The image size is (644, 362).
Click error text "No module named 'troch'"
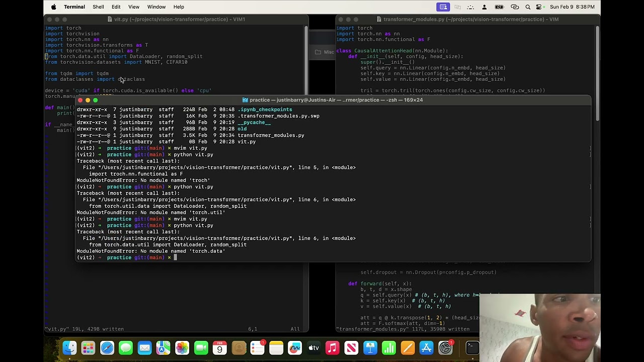[175, 180]
